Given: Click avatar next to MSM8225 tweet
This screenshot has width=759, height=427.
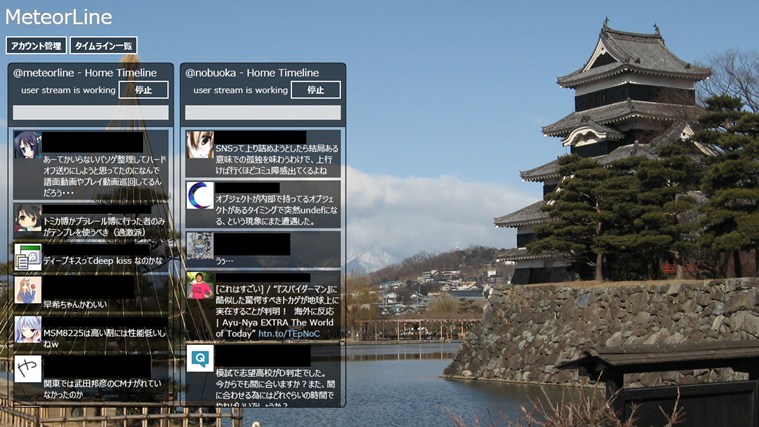Looking at the screenshot, I should tap(28, 329).
